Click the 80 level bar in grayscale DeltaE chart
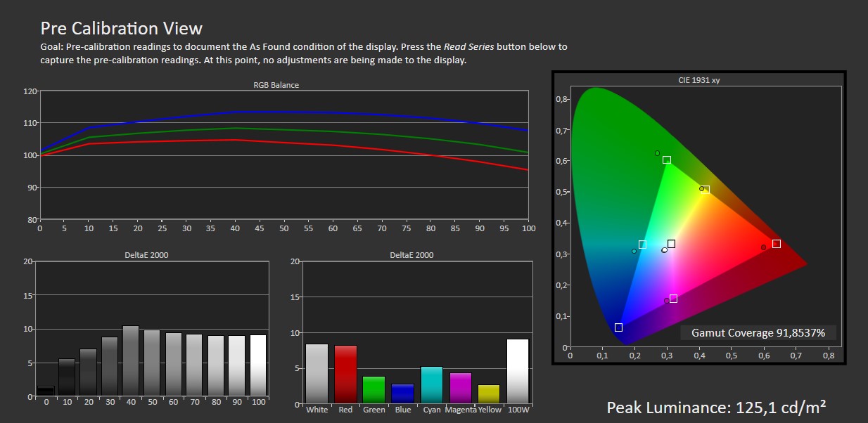 [216, 365]
